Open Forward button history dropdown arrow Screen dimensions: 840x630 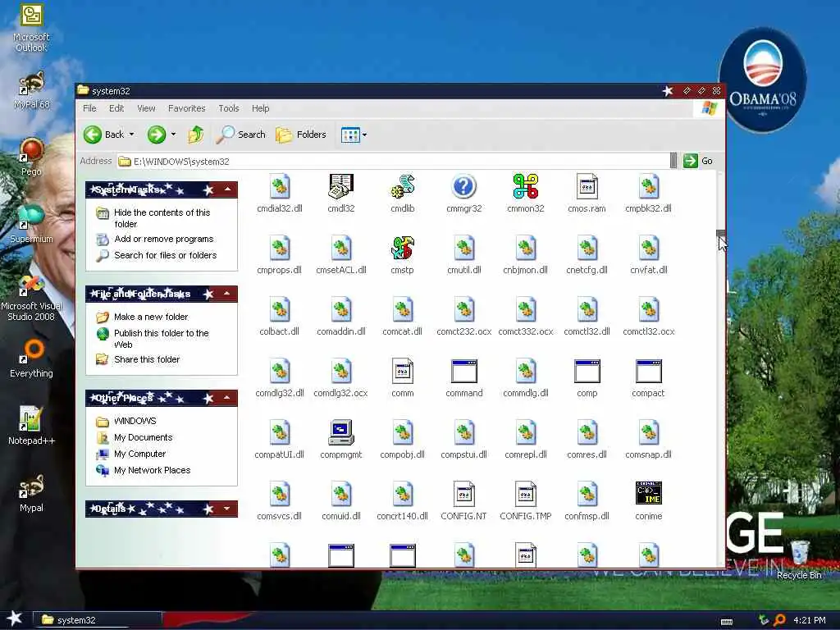(173, 135)
